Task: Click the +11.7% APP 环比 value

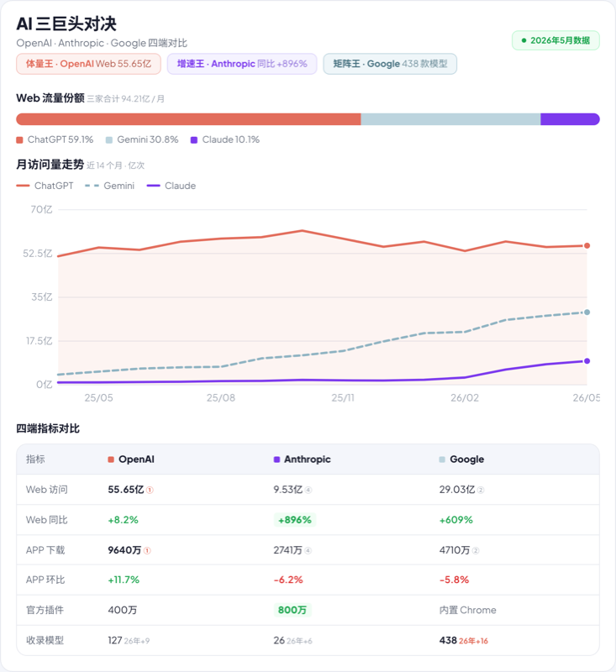Action: pyautogui.click(x=124, y=580)
